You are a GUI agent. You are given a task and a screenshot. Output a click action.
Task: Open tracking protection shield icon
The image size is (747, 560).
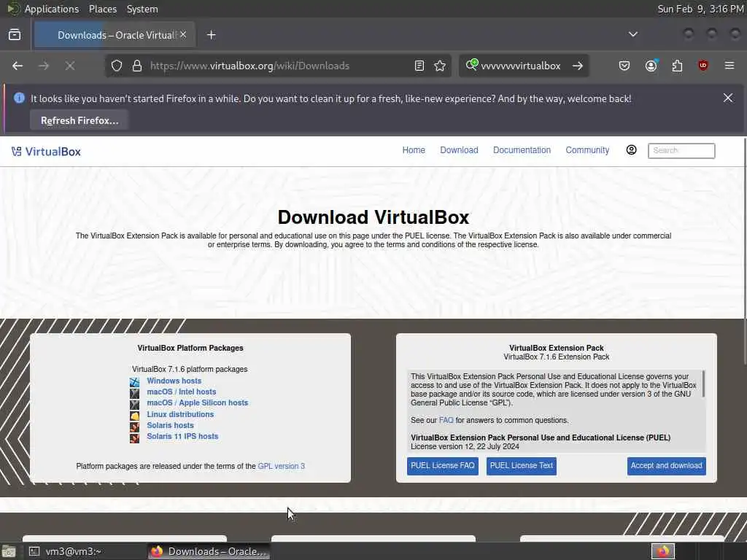tap(117, 66)
